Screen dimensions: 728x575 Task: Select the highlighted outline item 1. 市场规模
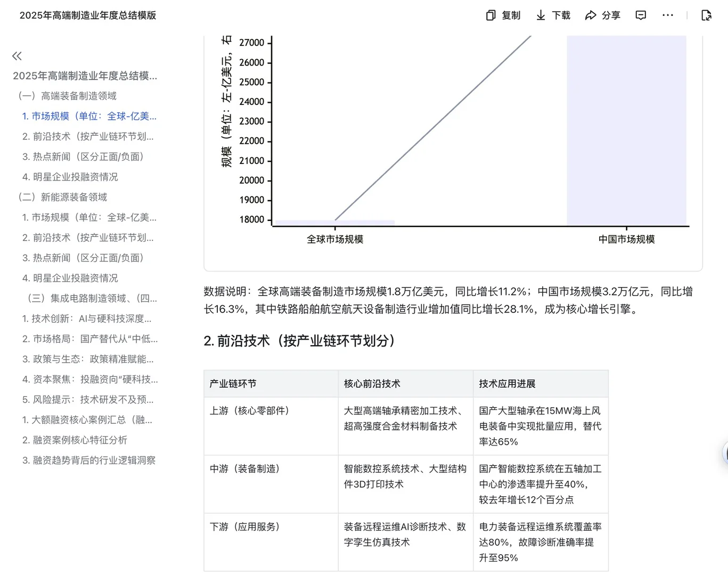pos(89,116)
